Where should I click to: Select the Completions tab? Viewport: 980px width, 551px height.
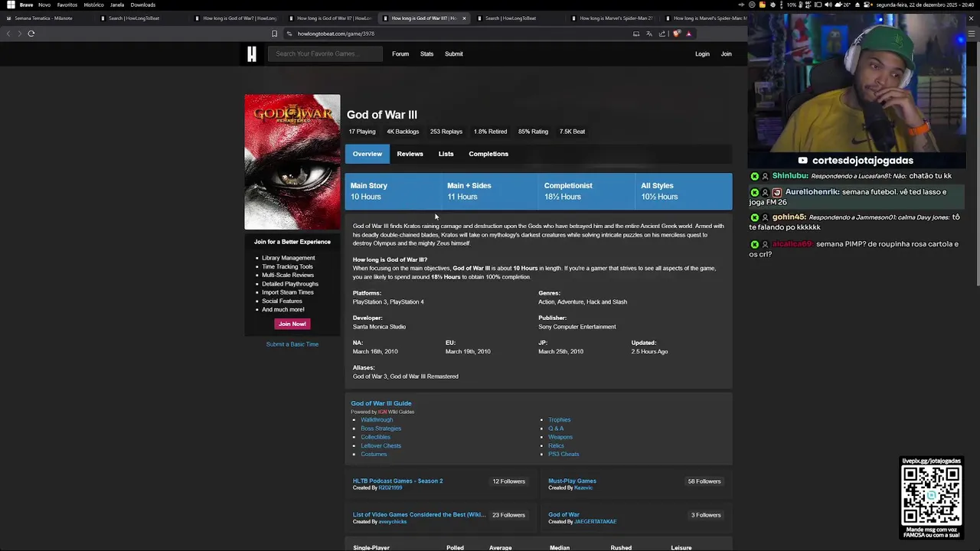tap(488, 154)
